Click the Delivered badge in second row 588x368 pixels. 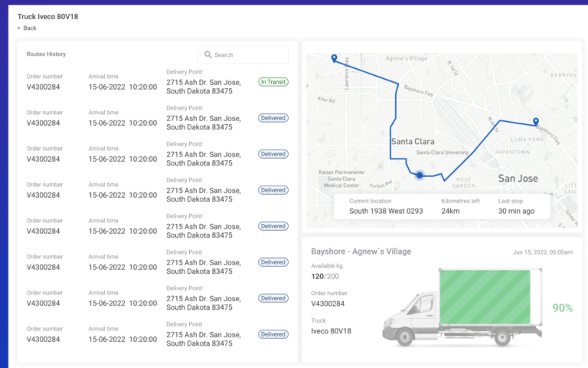[x=273, y=118]
